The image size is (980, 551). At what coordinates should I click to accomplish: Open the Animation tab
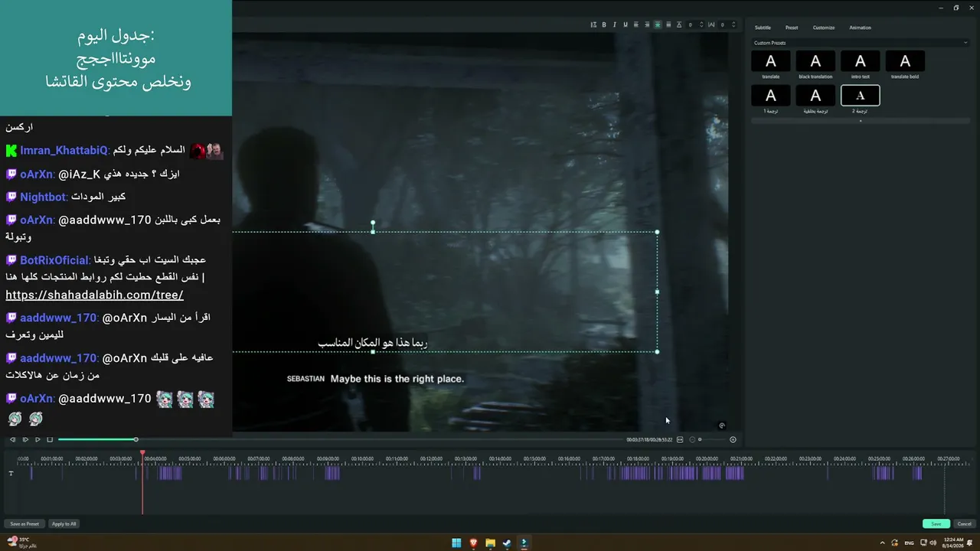pos(860,28)
